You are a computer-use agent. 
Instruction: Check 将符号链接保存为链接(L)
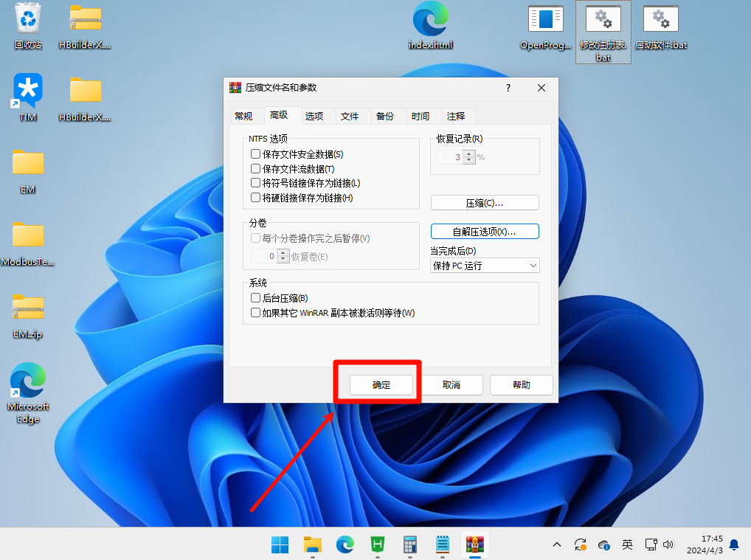(256, 183)
